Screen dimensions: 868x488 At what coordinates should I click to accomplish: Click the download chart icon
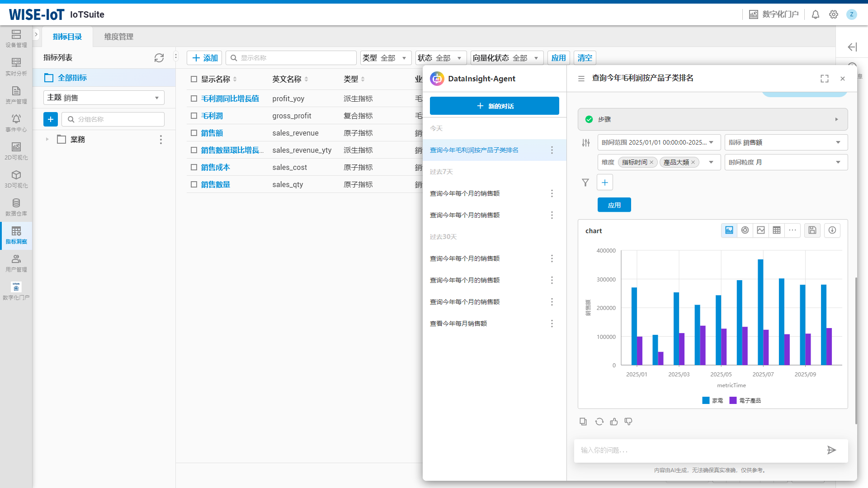click(x=832, y=230)
